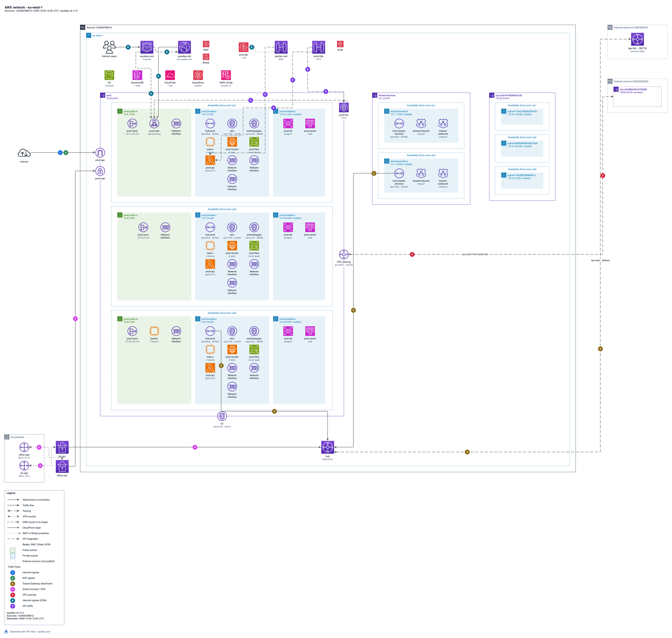This screenshot has height=638, width=672.
Task: Select the prod-nat-a NAT gateway icon
Action: (132, 331)
